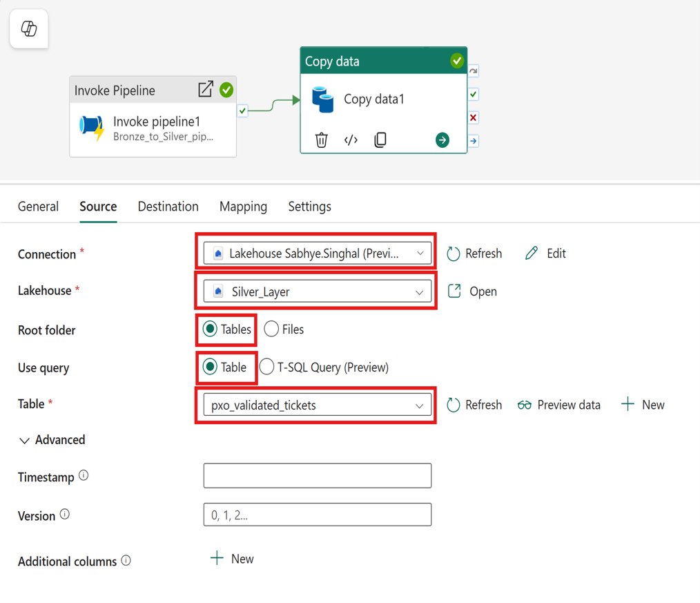
Task: Select the Copy data activity header
Action: click(x=384, y=61)
